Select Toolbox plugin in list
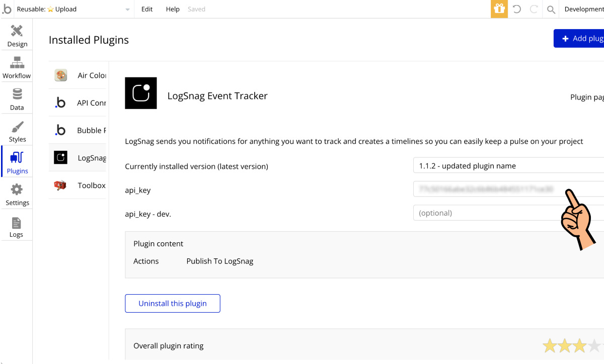 78,186
